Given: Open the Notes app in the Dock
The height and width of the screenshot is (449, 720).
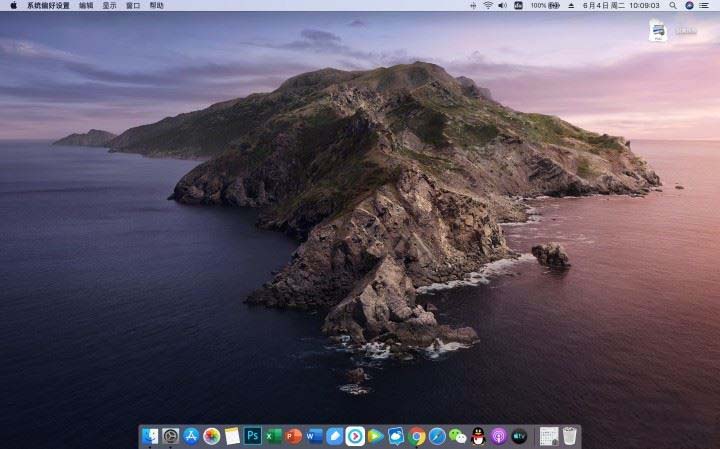Looking at the screenshot, I should 232,436.
